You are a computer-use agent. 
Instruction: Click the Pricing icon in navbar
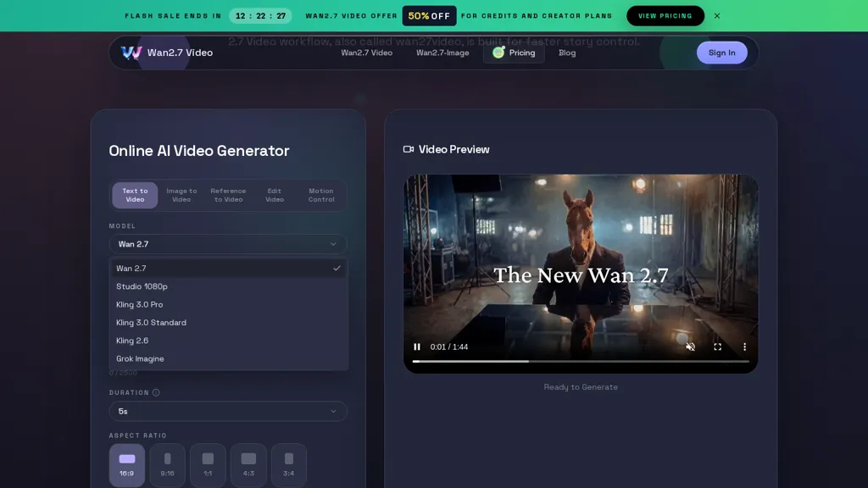(498, 53)
